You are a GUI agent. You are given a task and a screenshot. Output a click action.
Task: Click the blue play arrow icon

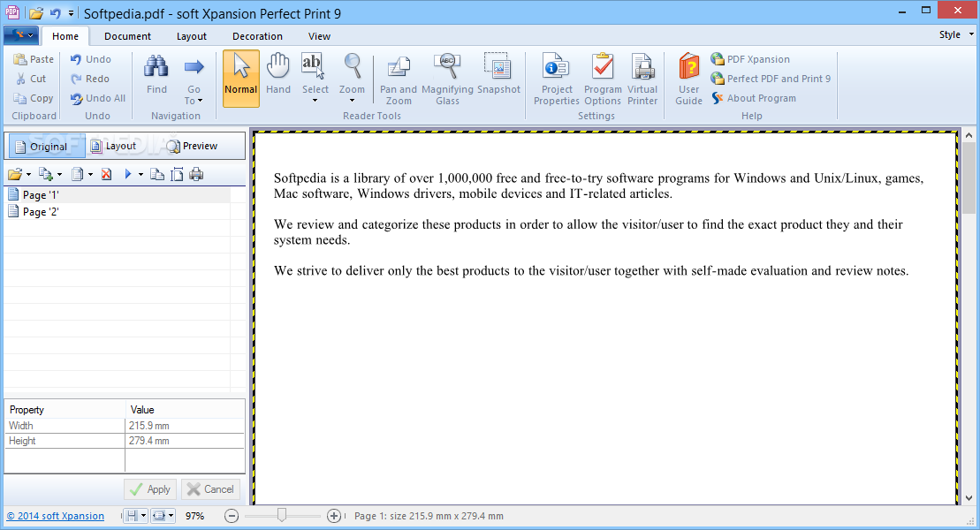tap(128, 174)
